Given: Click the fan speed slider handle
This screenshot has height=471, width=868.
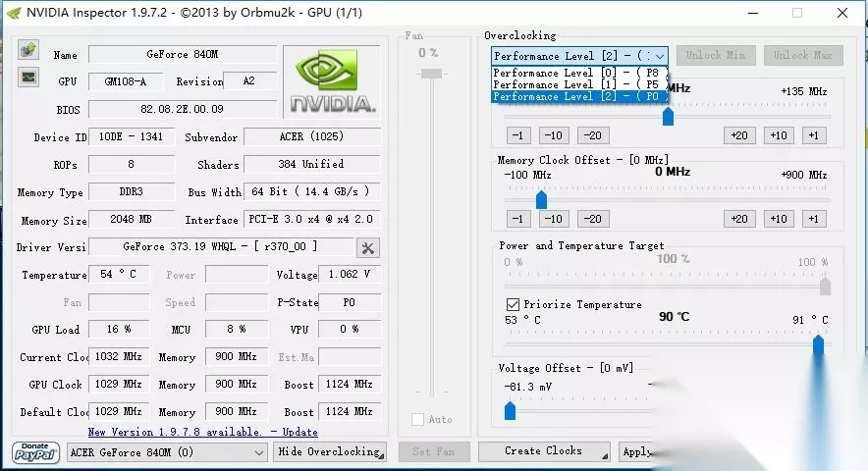Looking at the screenshot, I should tap(432, 74).
